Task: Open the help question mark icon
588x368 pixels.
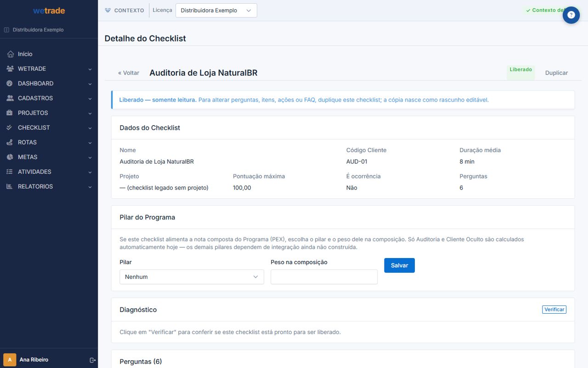Action: pos(571,15)
